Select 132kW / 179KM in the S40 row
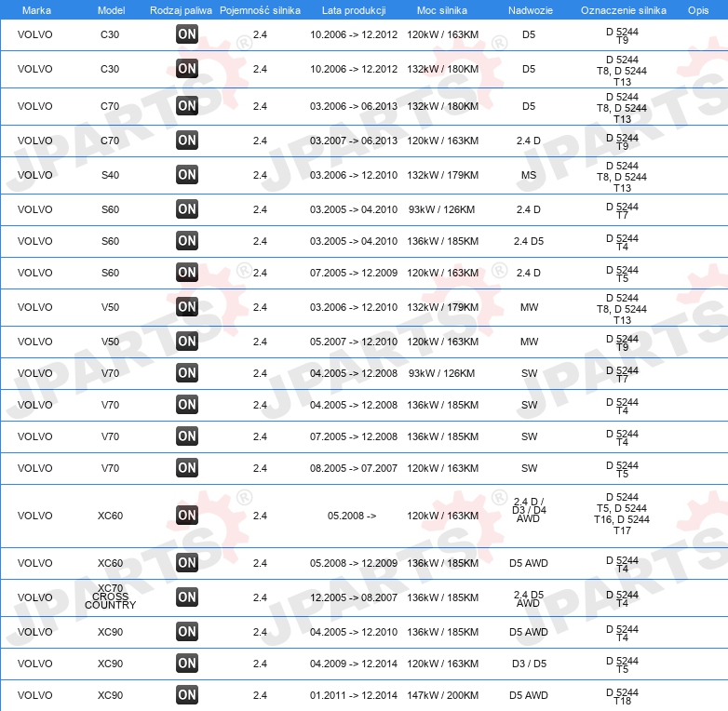 tap(442, 175)
